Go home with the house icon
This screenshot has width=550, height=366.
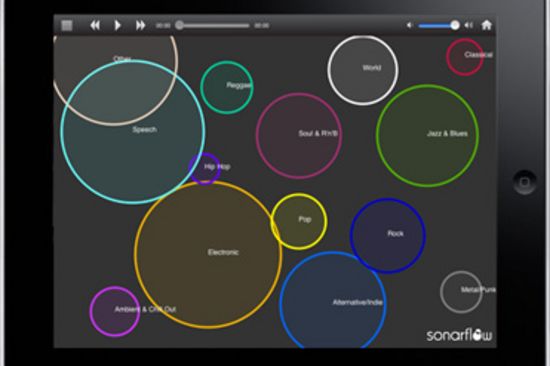pos(486,25)
